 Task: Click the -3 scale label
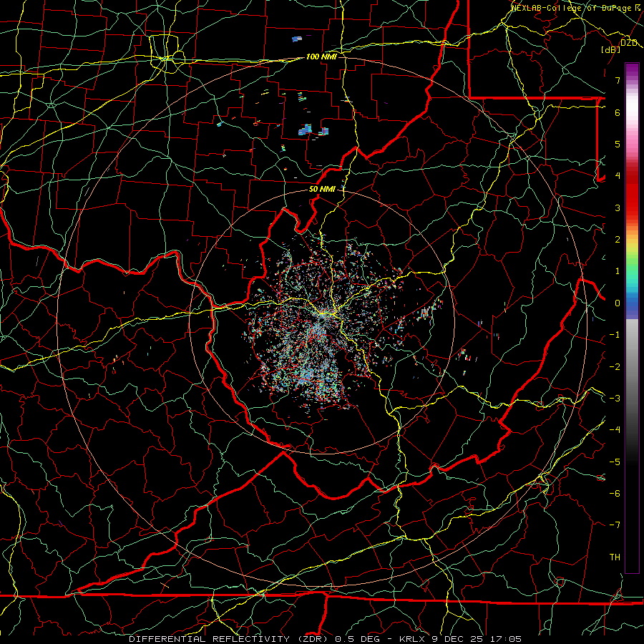pyautogui.click(x=615, y=399)
